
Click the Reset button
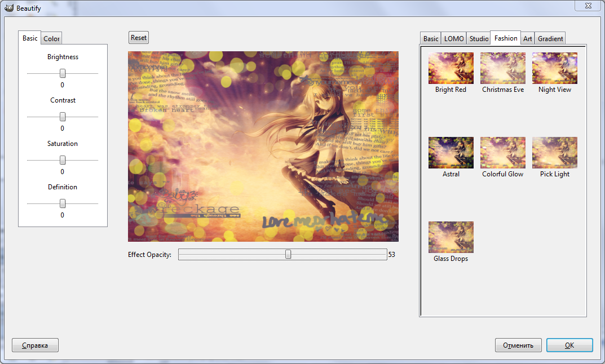[x=139, y=38]
